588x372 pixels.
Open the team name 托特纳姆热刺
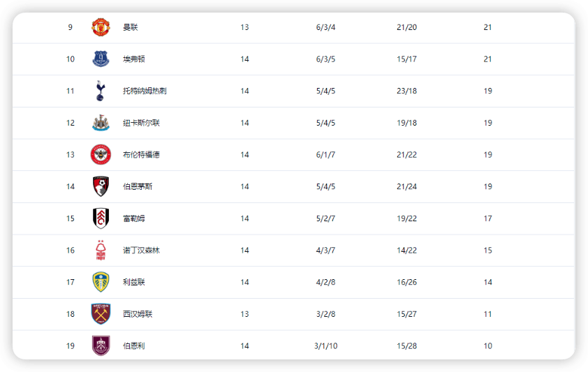145,91
